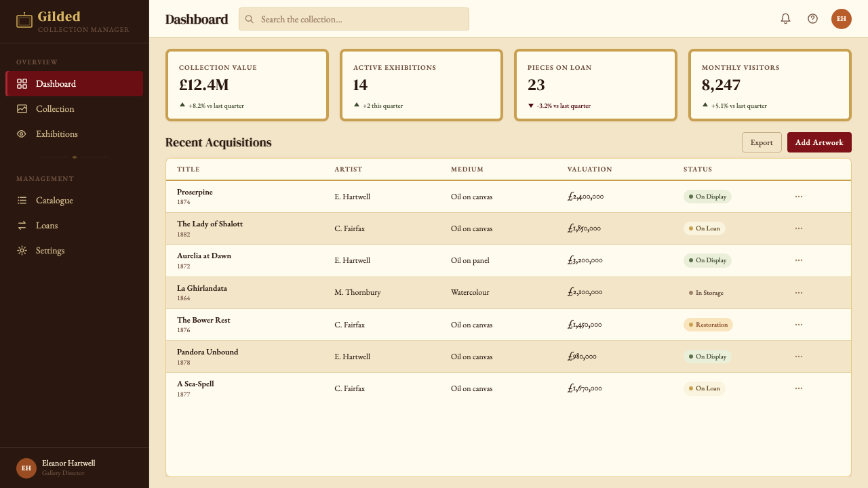
Task: Open Collection from the sidebar
Action: tap(75, 109)
